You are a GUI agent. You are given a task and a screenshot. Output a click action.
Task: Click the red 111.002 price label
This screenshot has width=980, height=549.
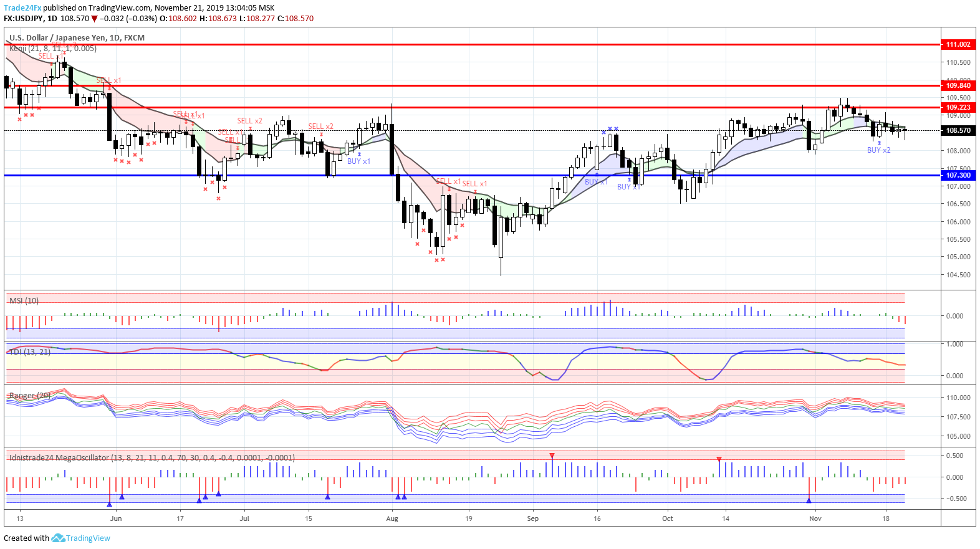pos(958,44)
